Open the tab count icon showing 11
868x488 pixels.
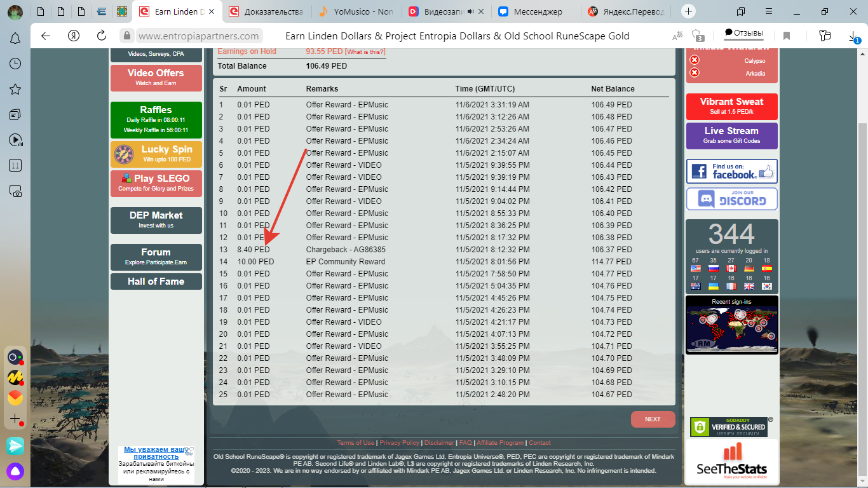pos(15,165)
